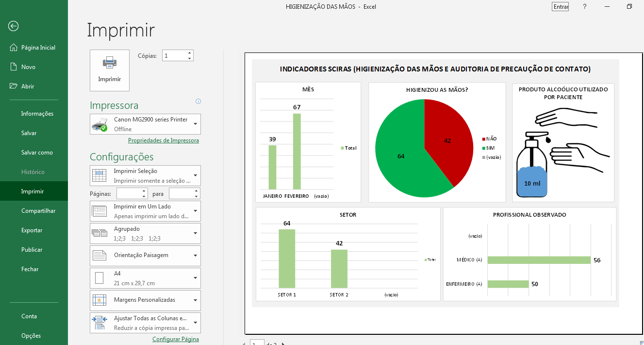Increase Cópias with the up stepper arrow

coord(190,52)
